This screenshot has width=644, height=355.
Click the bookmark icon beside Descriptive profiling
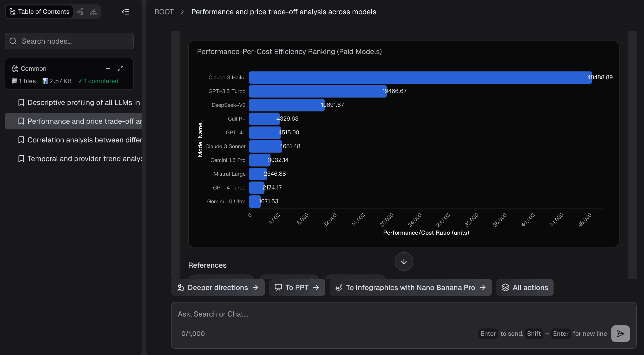pyautogui.click(x=21, y=103)
